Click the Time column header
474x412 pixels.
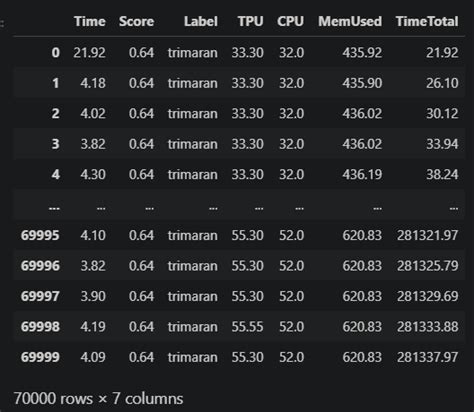90,22
